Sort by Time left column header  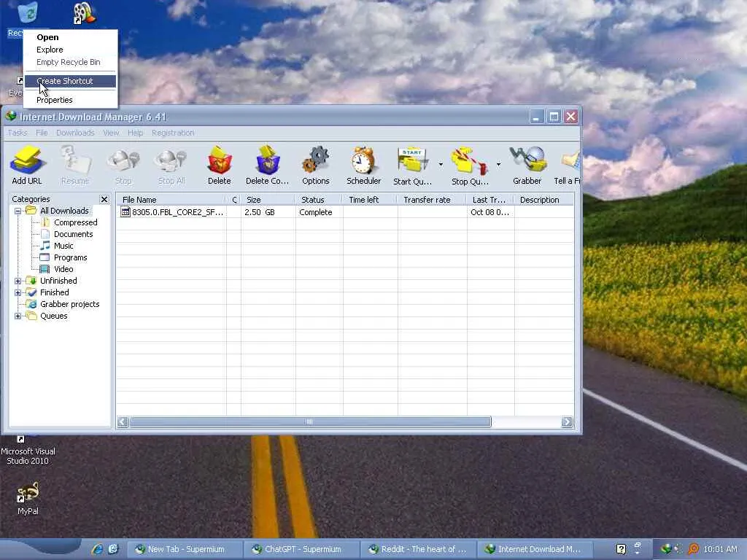pos(370,200)
